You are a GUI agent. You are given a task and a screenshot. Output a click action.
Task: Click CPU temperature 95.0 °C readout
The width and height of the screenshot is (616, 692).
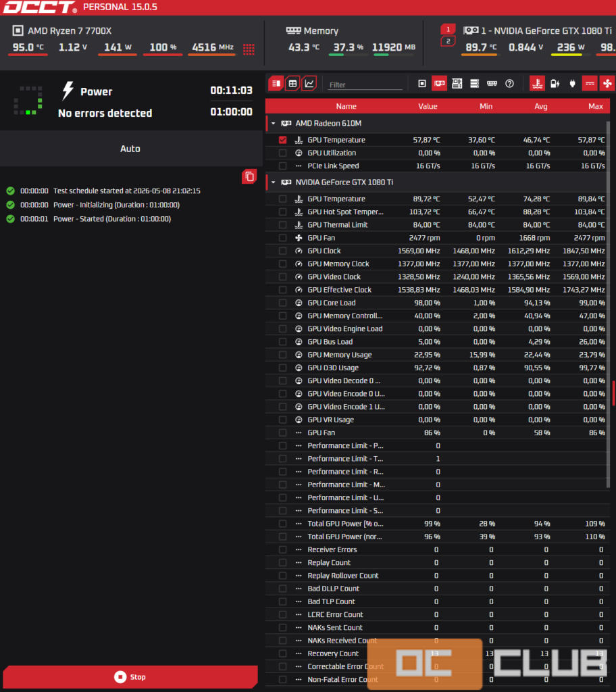(28, 47)
